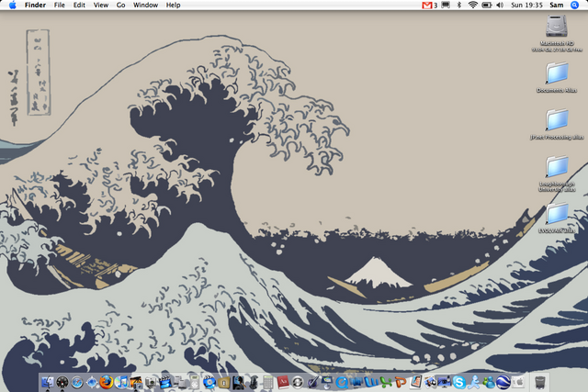Open the Wi-Fi AirPort menu

473,5
